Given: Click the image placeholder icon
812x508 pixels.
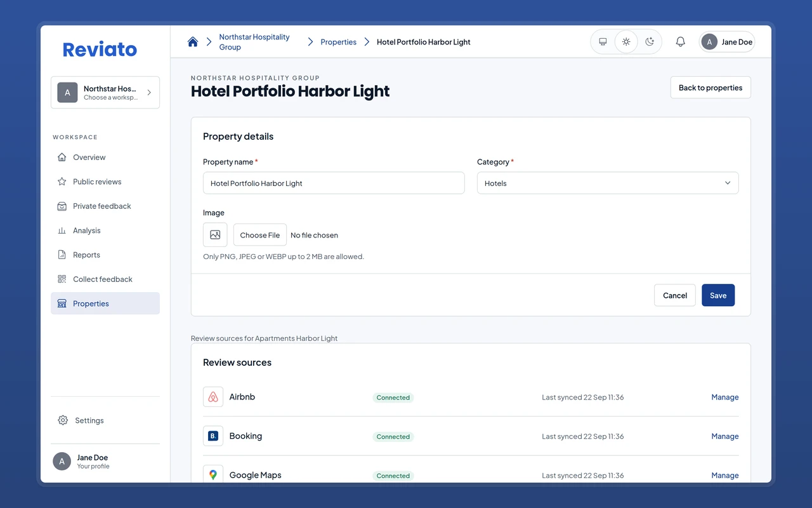Looking at the screenshot, I should pyautogui.click(x=215, y=235).
